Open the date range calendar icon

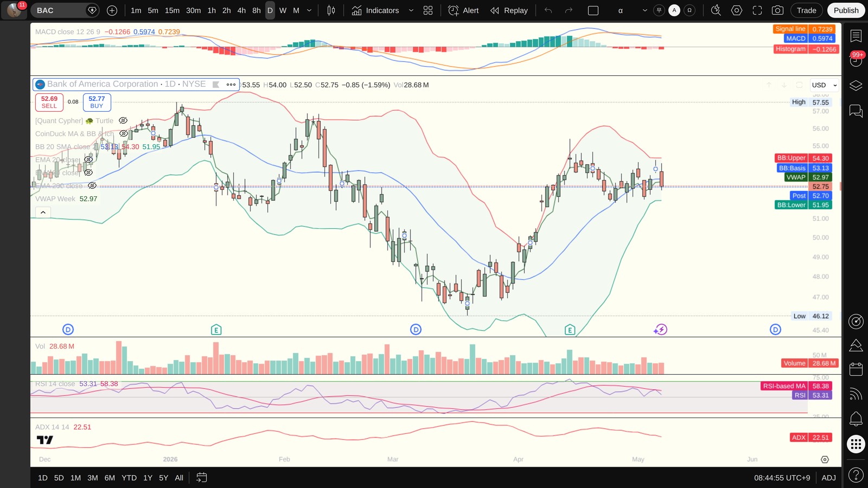(202, 478)
